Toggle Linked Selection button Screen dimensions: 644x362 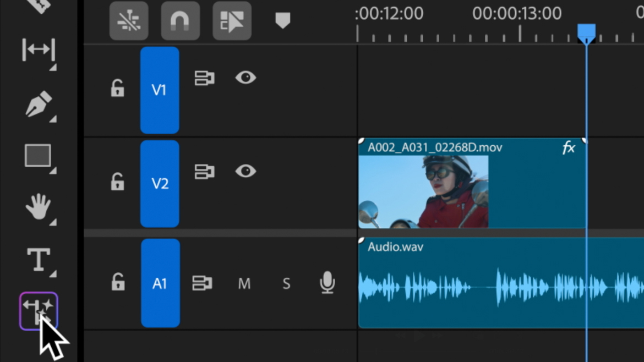click(232, 21)
